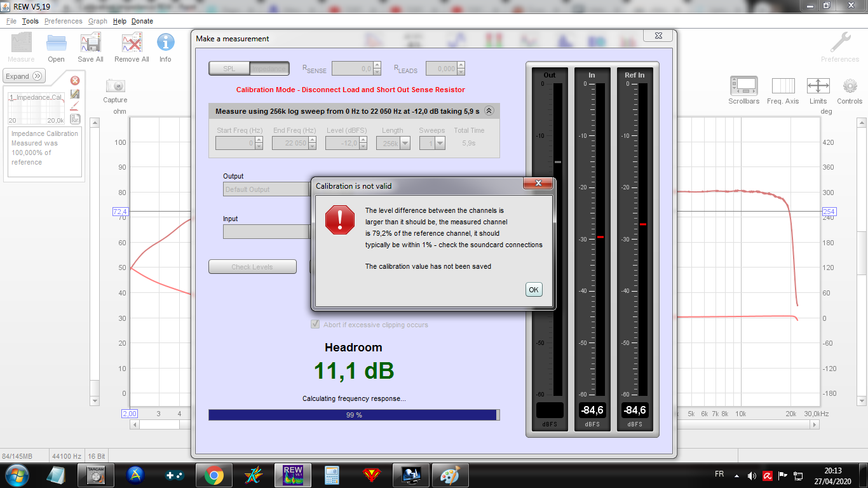This screenshot has width=868, height=488.
Task: Open the Tascam taskbar icon
Action: pos(96,475)
